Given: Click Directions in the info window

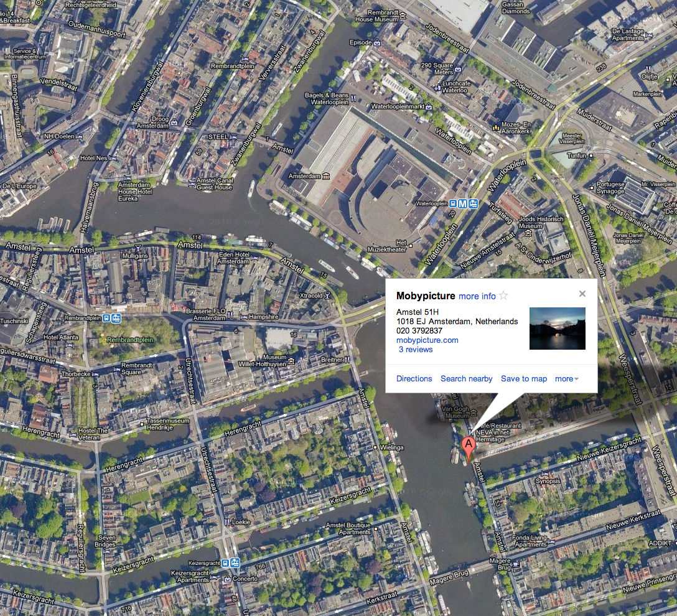Looking at the screenshot, I should click(x=414, y=378).
